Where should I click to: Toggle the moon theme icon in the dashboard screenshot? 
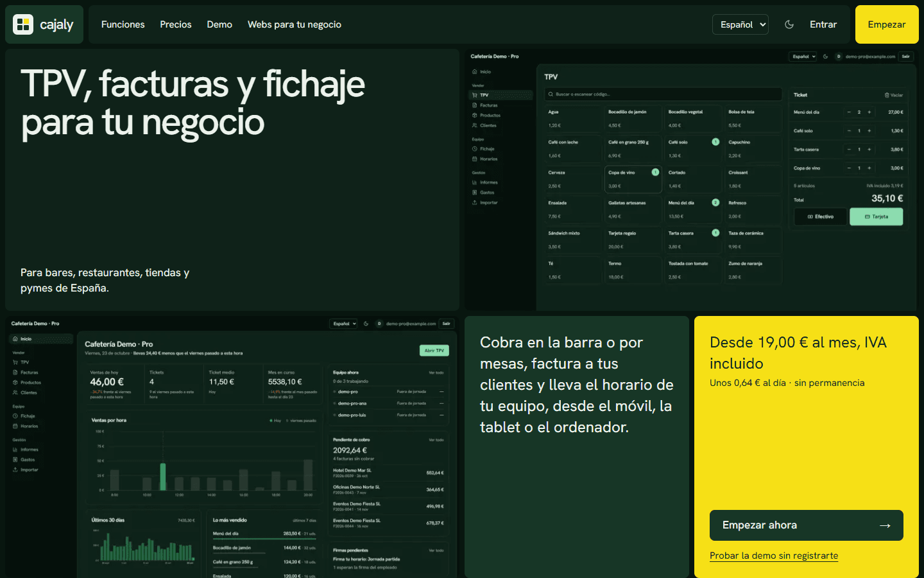point(366,324)
